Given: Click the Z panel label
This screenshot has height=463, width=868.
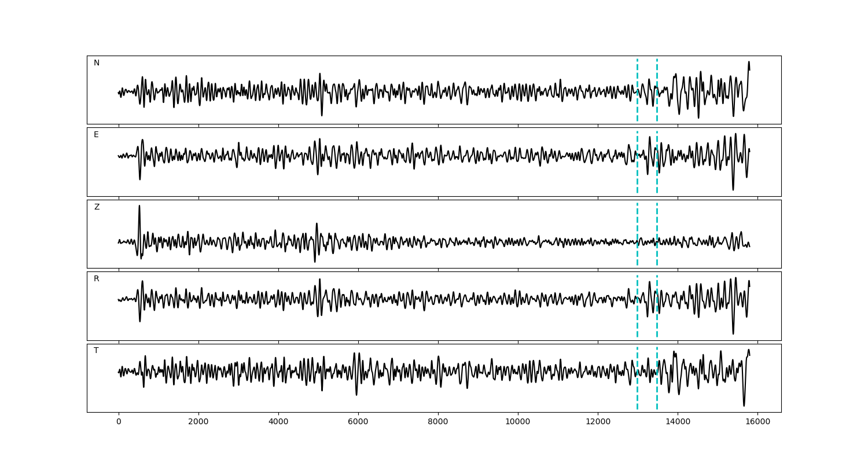Looking at the screenshot, I should (x=97, y=207).
